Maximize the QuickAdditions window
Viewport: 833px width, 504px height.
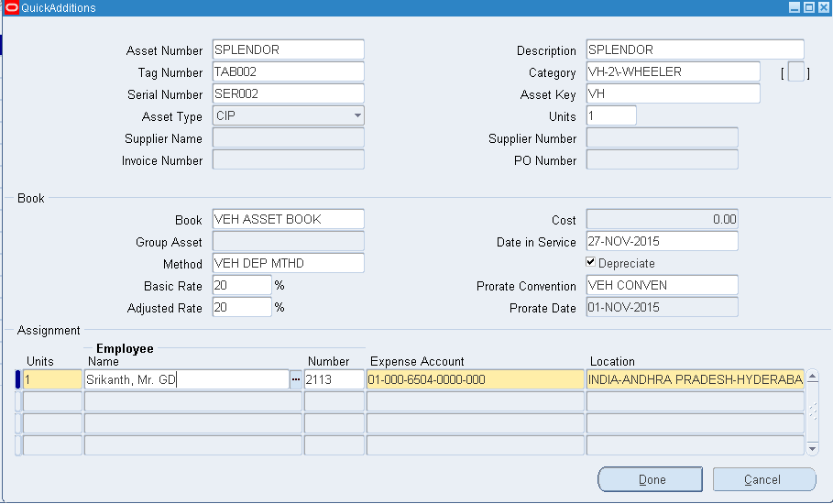tap(808, 8)
